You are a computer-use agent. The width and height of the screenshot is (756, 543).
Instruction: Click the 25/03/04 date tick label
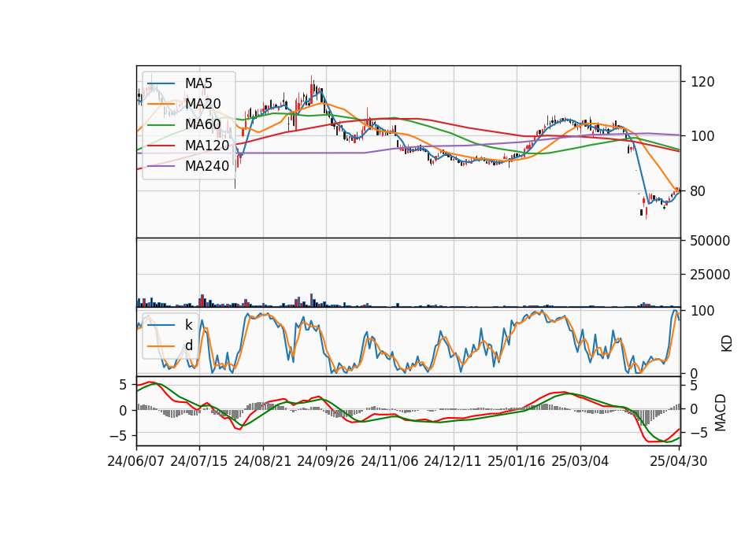580,461
